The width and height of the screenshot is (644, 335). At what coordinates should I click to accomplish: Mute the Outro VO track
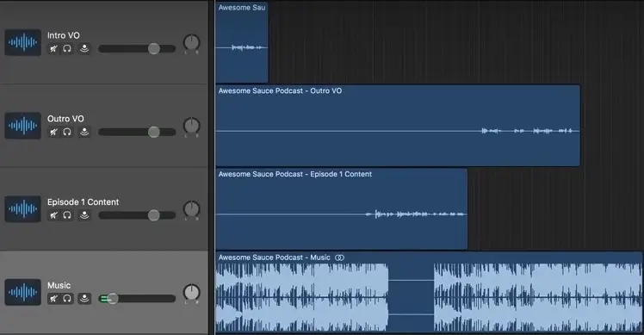pos(53,132)
